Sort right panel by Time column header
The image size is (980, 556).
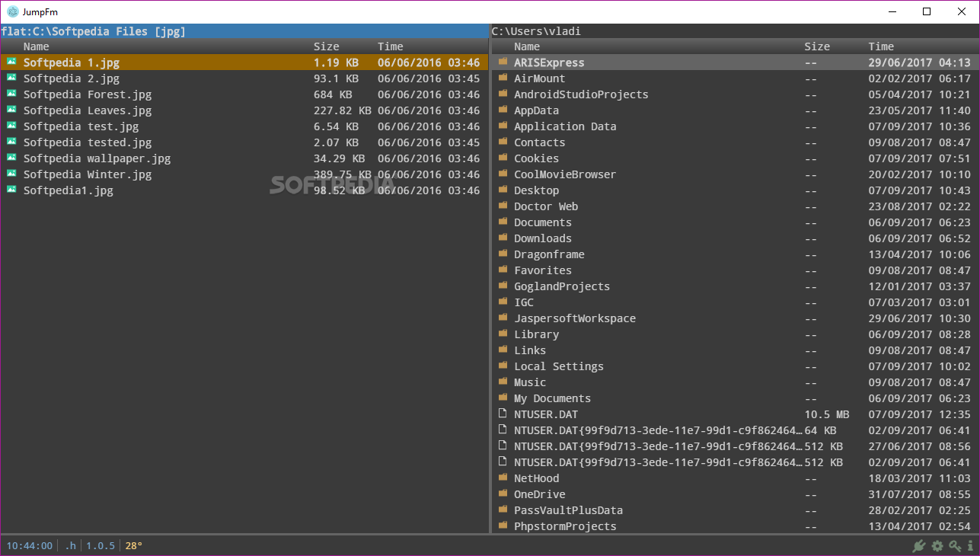(881, 46)
